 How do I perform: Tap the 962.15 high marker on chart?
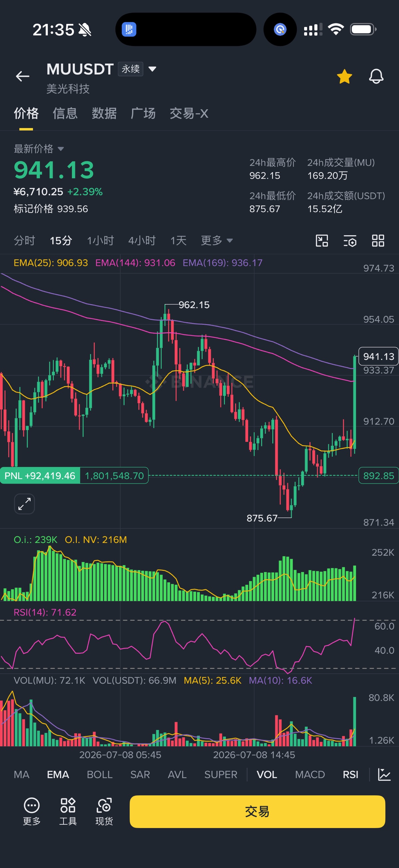pyautogui.click(x=194, y=305)
